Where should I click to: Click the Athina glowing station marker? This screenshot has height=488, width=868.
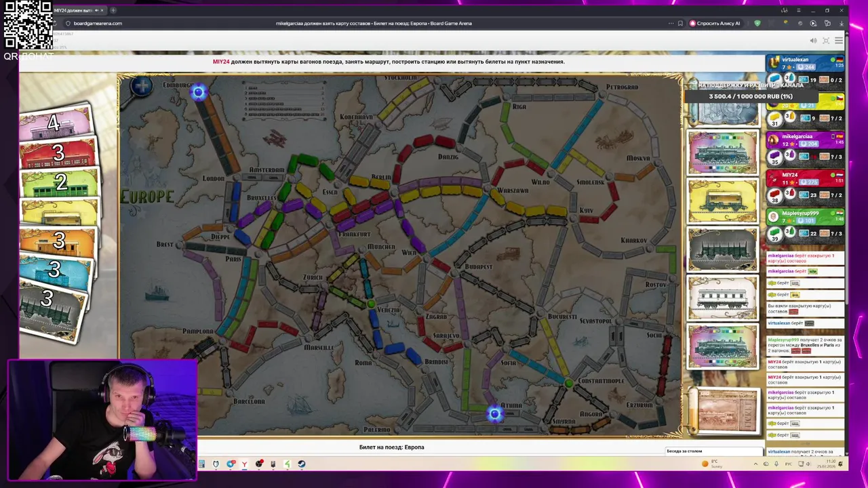click(x=494, y=413)
